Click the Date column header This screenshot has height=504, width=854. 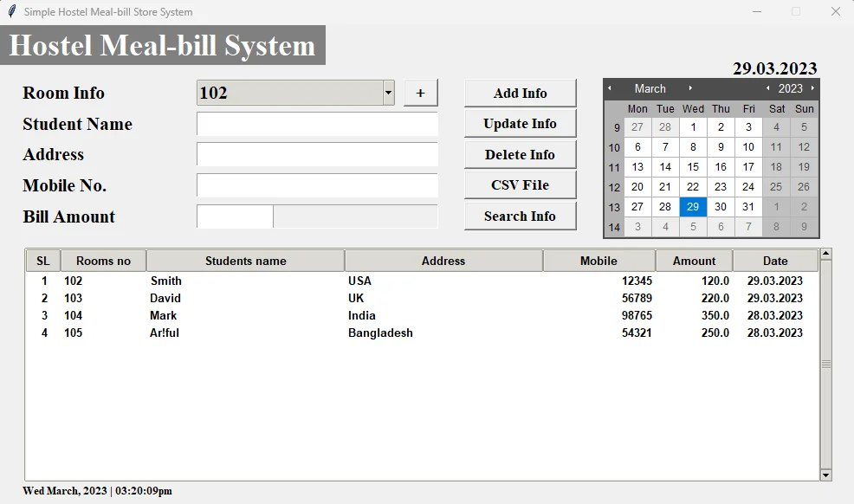775,261
